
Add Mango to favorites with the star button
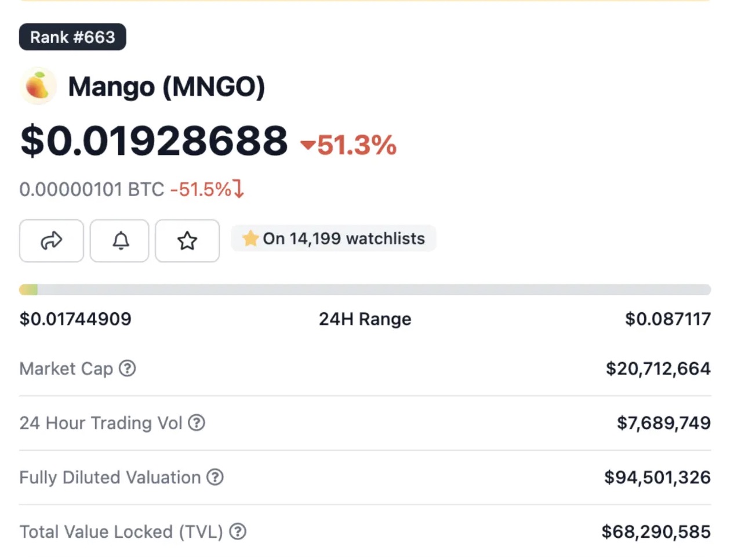click(187, 240)
